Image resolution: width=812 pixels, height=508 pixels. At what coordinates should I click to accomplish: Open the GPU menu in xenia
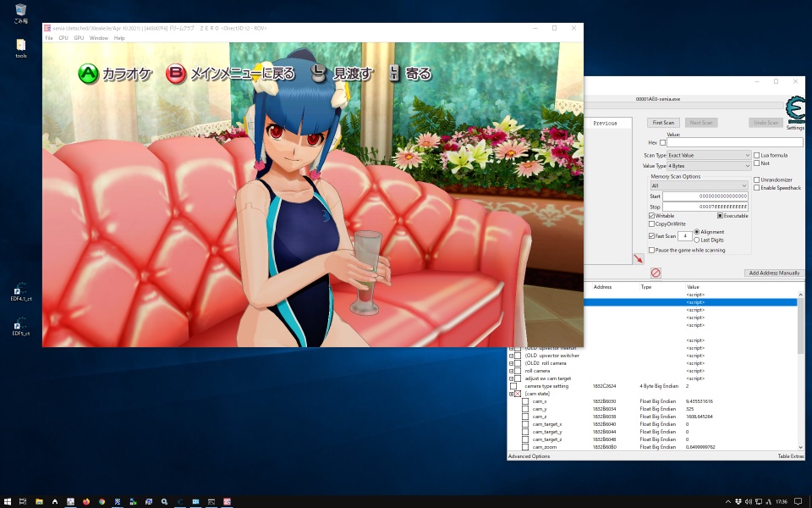(x=79, y=38)
